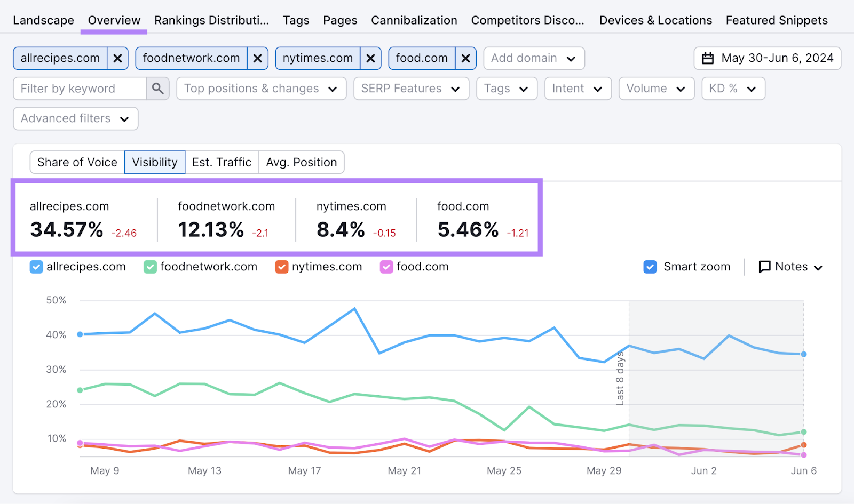Viewport: 854px width, 504px height.
Task: Switch to the Cannibalization tab
Action: pos(414,20)
